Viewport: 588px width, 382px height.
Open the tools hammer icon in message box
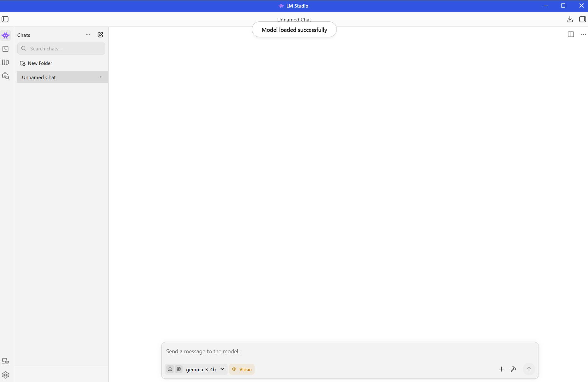tap(513, 369)
